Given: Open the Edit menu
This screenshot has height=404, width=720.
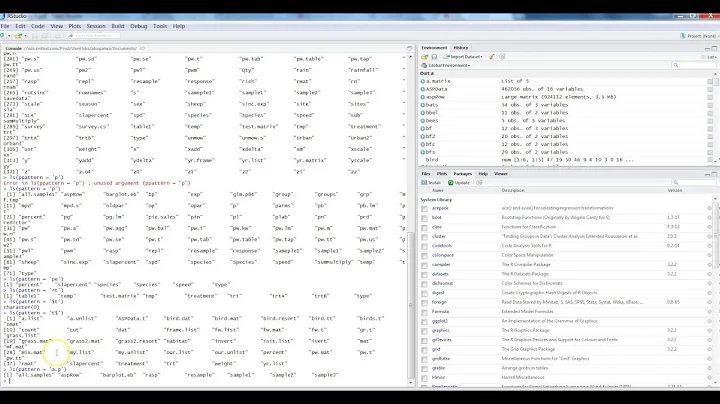Looking at the screenshot, I should pyautogui.click(x=20, y=26).
